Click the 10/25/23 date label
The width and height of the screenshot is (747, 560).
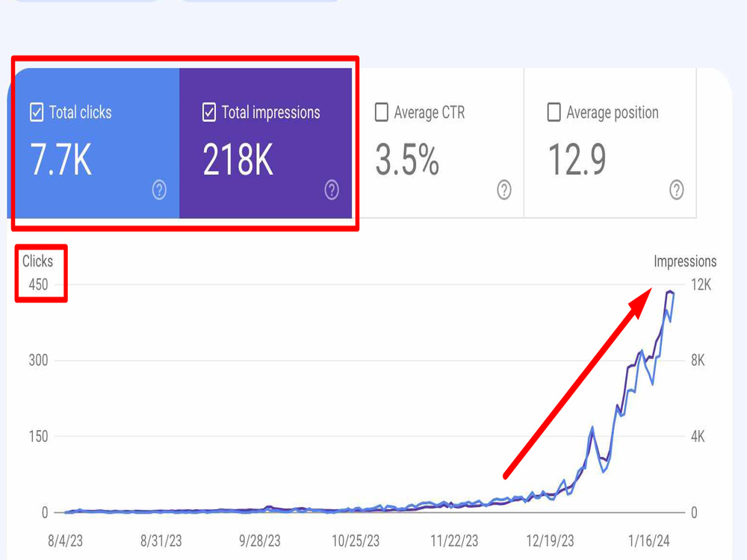pos(356,541)
